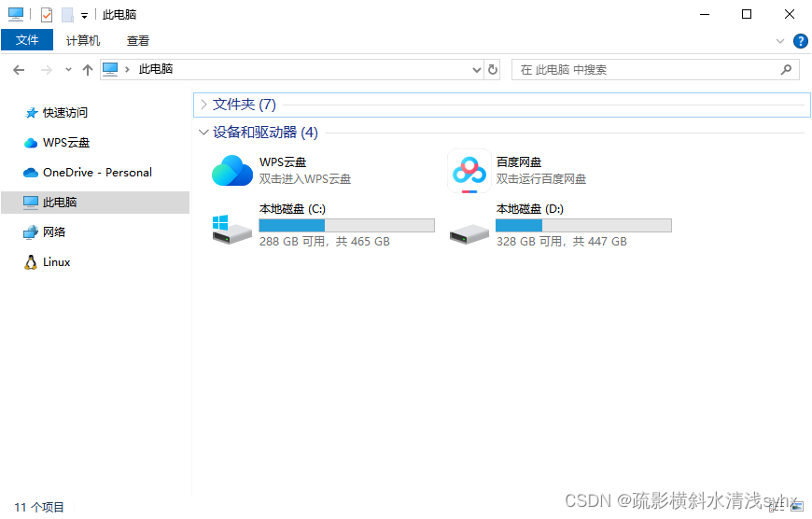812x519 pixels.
Task: Collapse the 设备和驱动器 (4) group
Action: (203, 133)
